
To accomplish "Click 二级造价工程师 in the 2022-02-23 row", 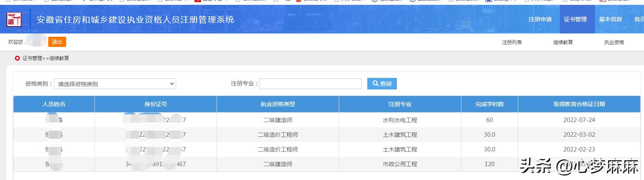I will tap(278, 149).
